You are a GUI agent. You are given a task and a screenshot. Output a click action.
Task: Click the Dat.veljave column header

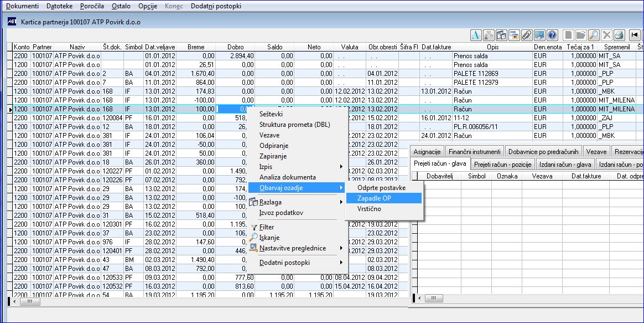coord(160,47)
